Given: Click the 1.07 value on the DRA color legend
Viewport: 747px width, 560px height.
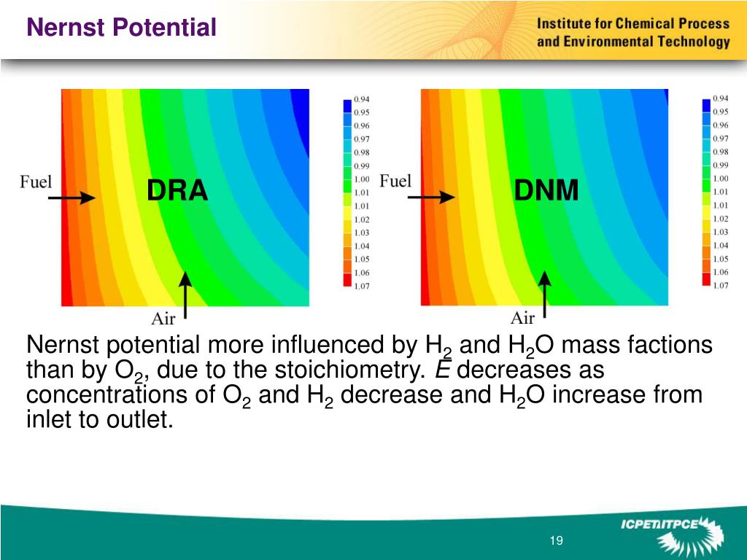Looking at the screenshot, I should (361, 286).
